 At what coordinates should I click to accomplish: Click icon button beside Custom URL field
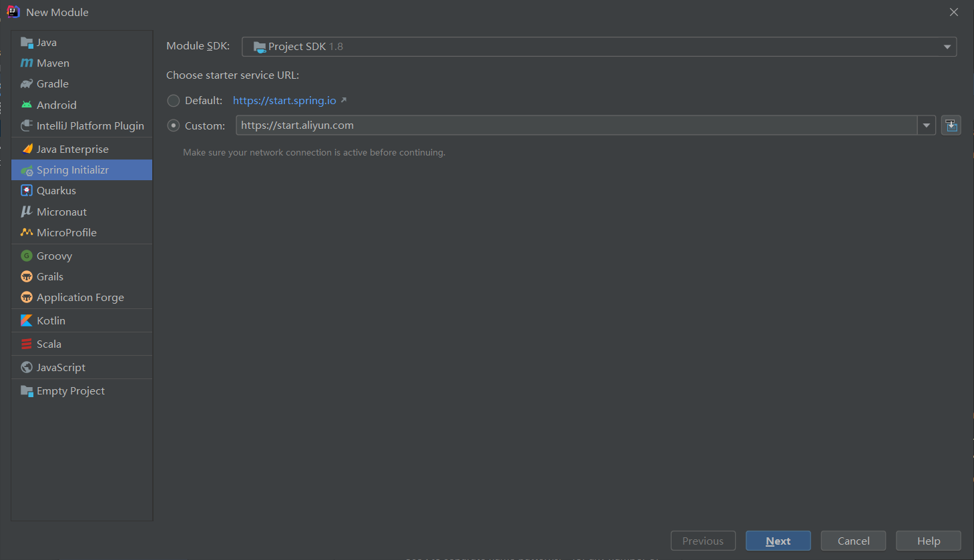coord(951,125)
